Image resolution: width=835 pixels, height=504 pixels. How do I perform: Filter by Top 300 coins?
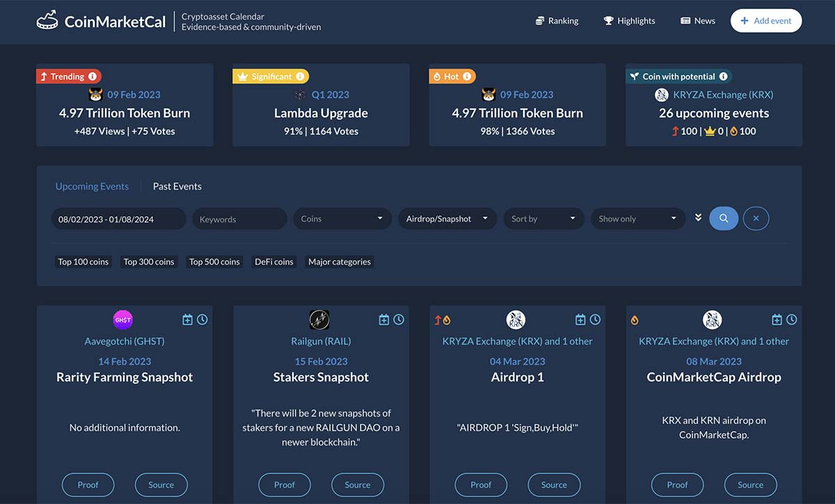click(x=149, y=262)
